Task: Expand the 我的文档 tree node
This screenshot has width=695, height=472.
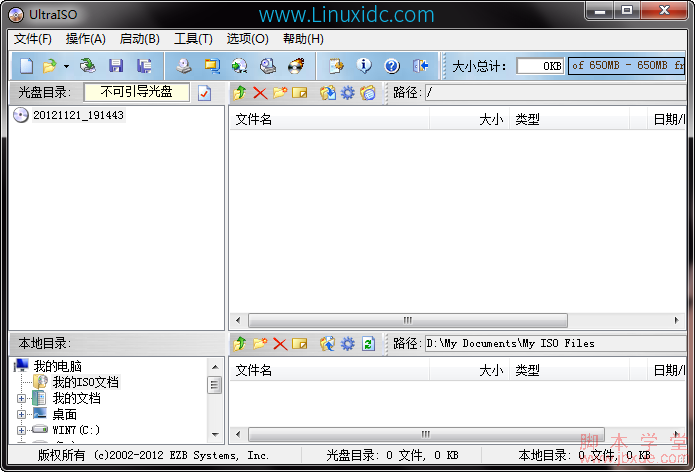Action: (x=21, y=398)
